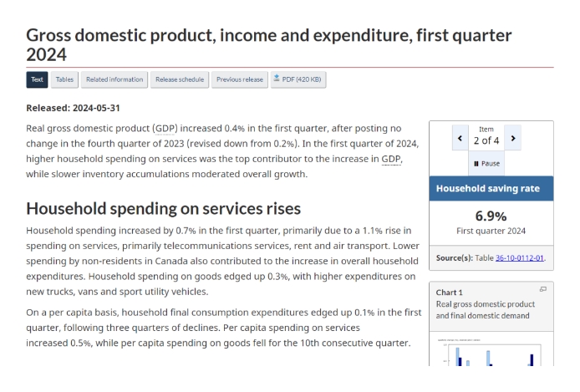Go to Previous release

[239, 79]
